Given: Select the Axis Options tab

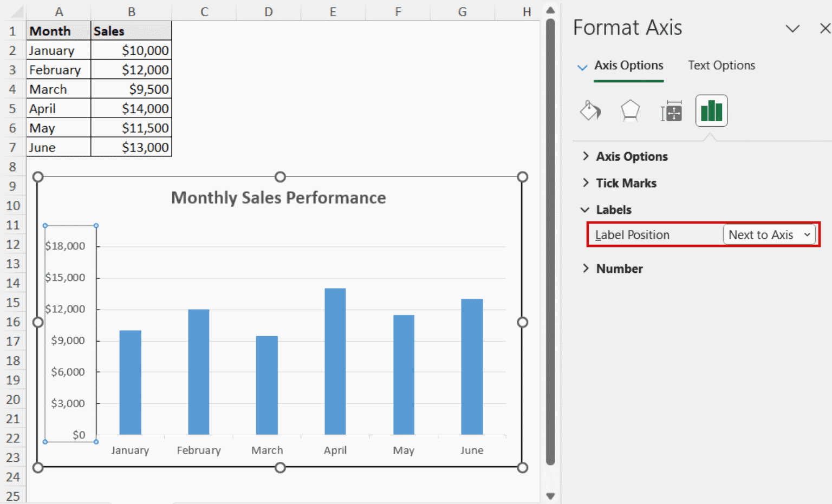Looking at the screenshot, I should click(x=628, y=65).
